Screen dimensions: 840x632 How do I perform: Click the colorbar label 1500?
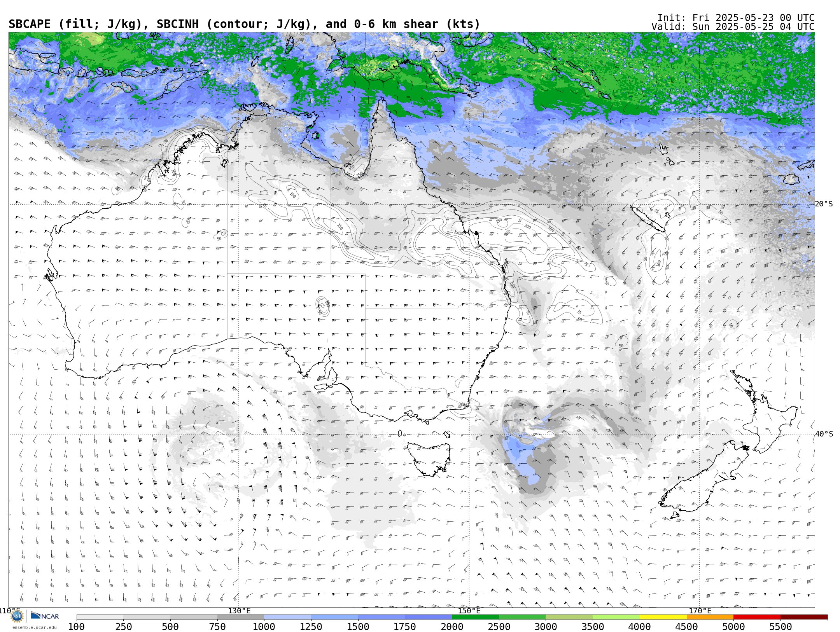(x=358, y=627)
